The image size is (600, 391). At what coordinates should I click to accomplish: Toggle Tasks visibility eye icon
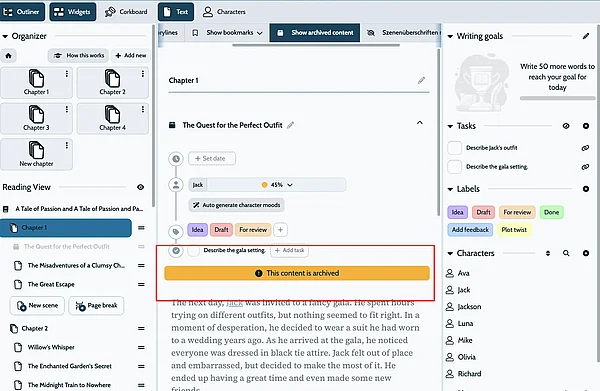tap(566, 126)
